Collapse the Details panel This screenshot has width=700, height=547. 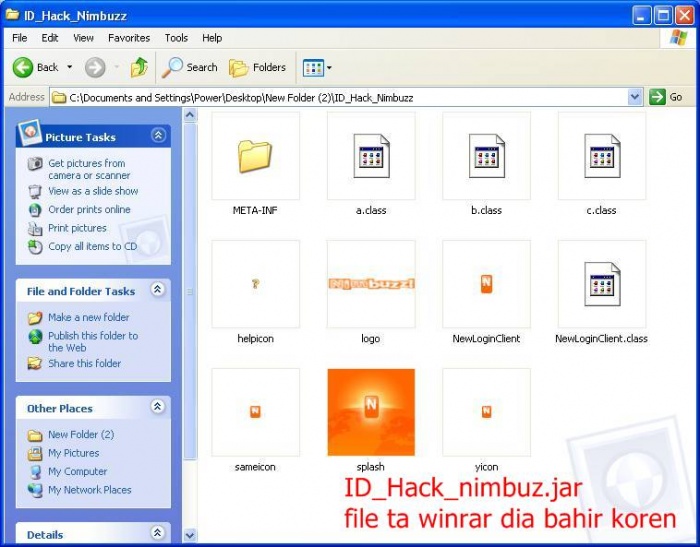[x=158, y=533]
